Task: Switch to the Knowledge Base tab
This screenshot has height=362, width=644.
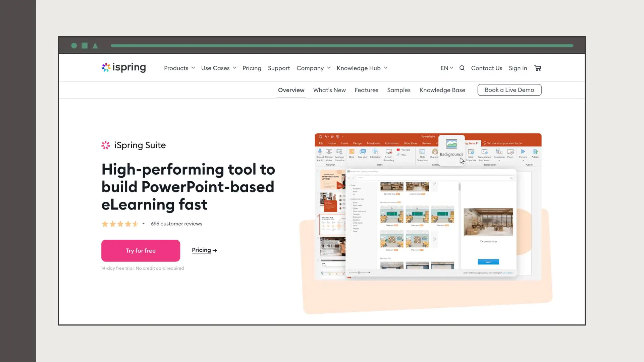Action: click(442, 90)
